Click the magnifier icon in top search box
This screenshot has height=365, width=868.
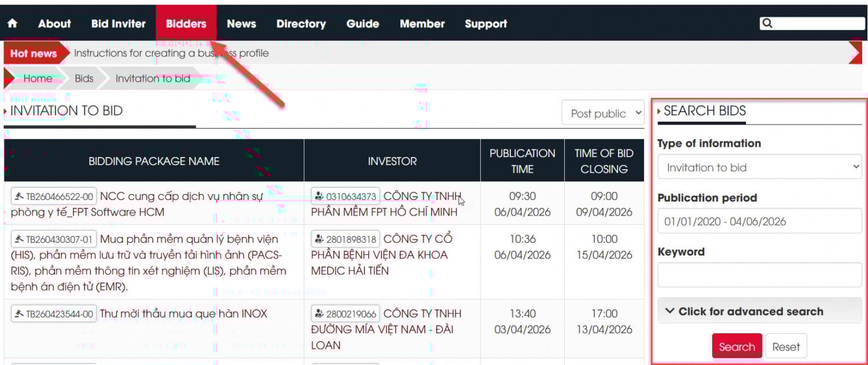[x=767, y=23]
